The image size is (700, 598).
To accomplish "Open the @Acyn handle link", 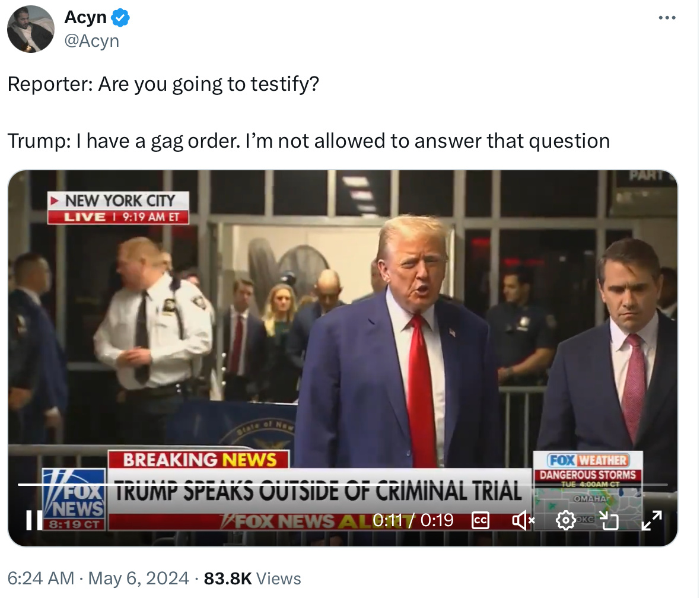I will click(91, 40).
